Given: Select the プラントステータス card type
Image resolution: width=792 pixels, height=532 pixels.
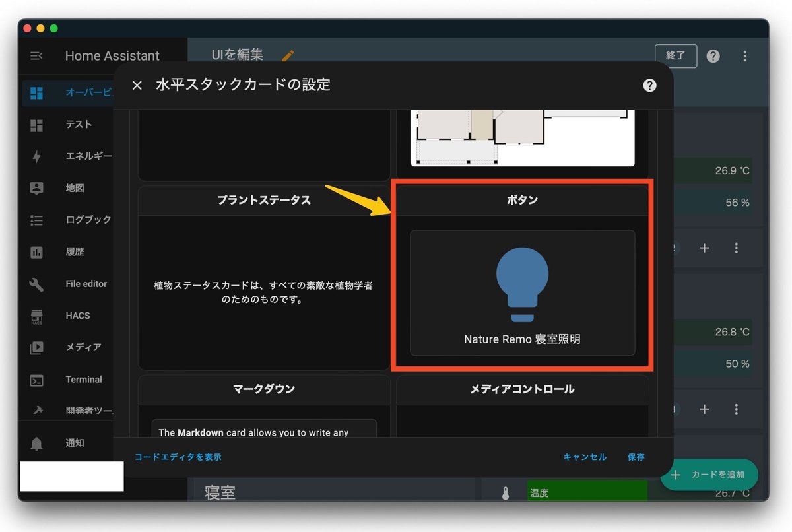Looking at the screenshot, I should pos(264,279).
